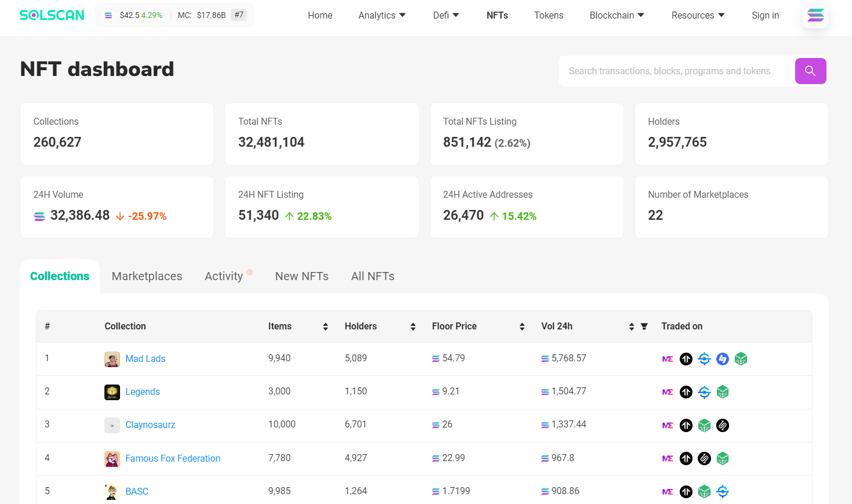Expand the Analytics dropdown menu

[x=382, y=15]
